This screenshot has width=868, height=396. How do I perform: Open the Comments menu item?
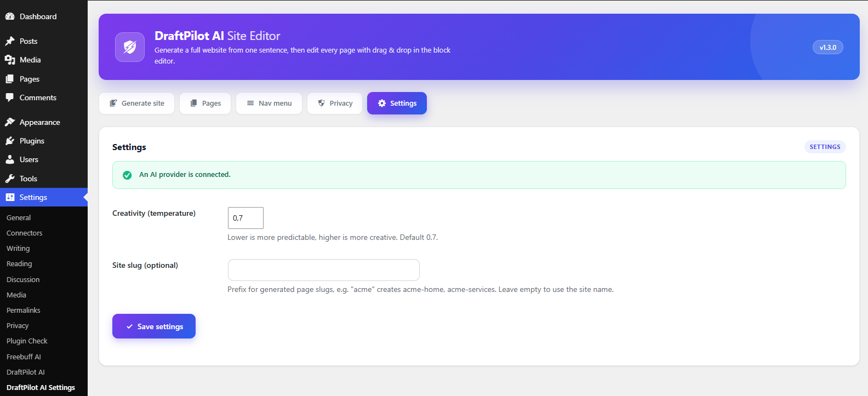44,97
